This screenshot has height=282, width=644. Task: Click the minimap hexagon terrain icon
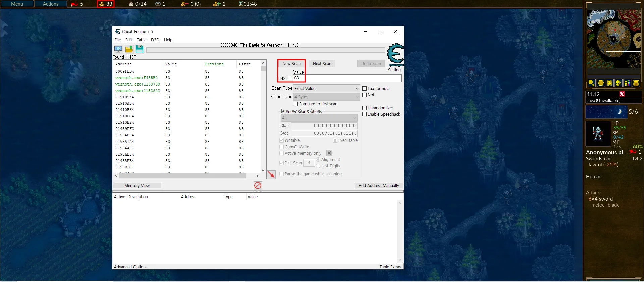(x=601, y=83)
